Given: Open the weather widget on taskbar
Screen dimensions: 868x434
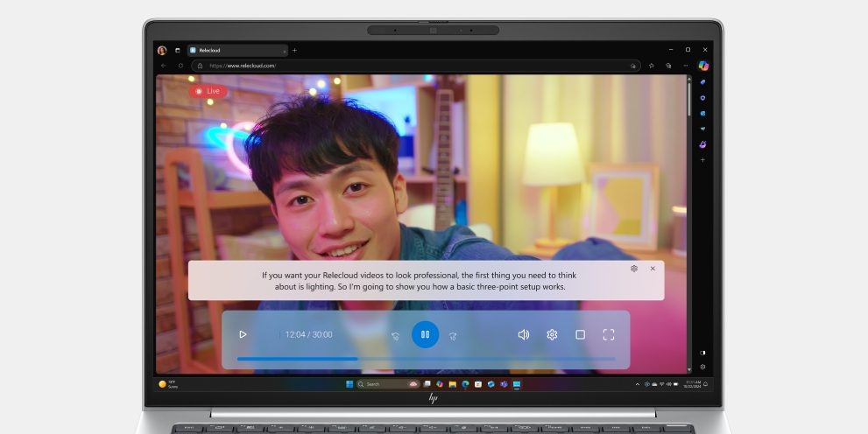Looking at the screenshot, I should pyautogui.click(x=169, y=384).
